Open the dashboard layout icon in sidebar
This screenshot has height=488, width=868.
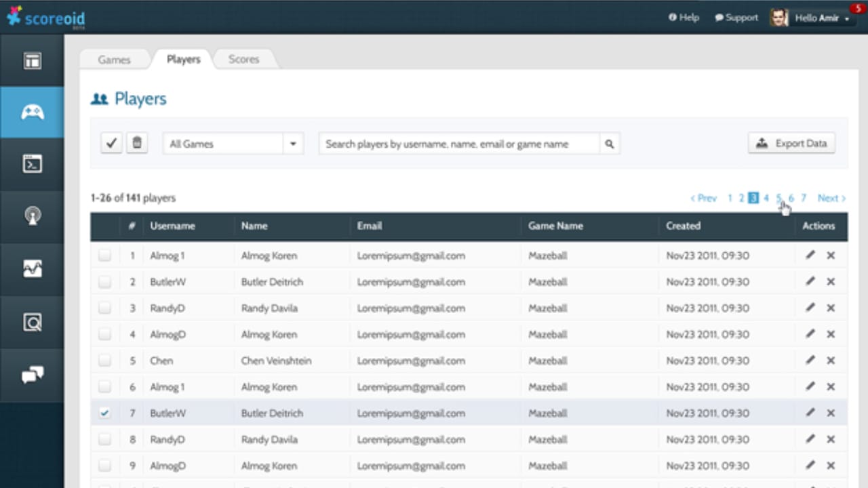pos(32,60)
